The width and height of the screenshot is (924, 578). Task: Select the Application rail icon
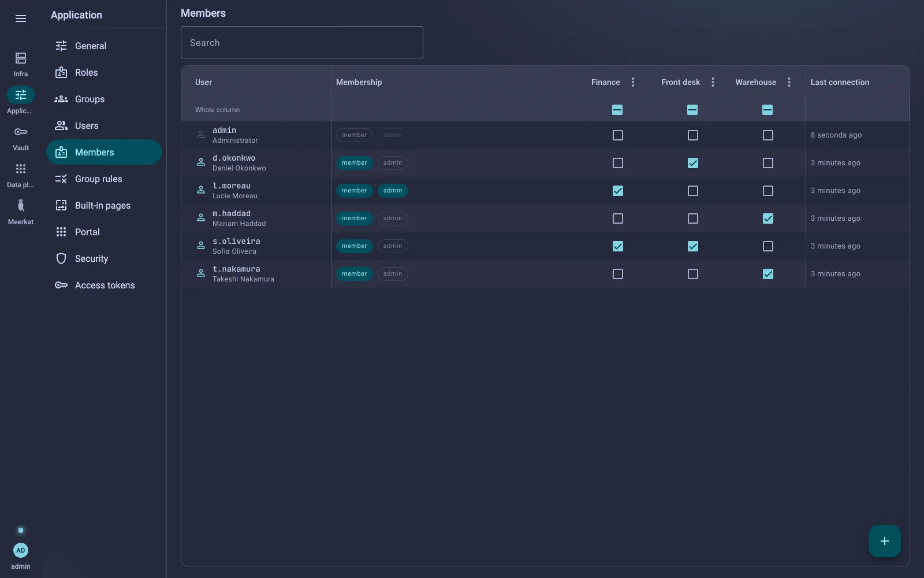click(x=21, y=95)
